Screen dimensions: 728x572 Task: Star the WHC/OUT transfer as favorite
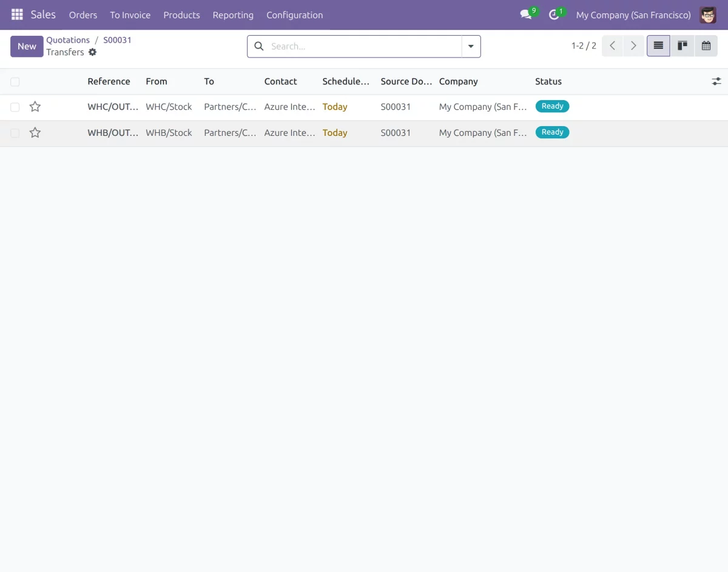coord(35,106)
